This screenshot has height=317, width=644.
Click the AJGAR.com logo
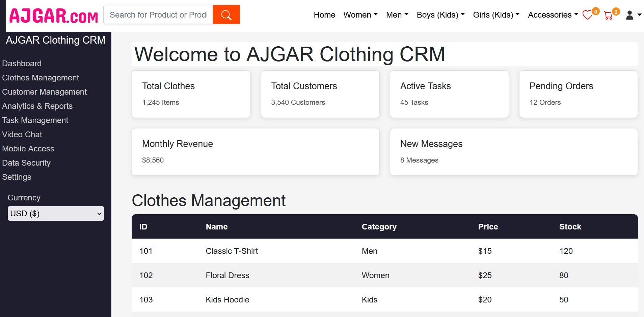tap(53, 15)
